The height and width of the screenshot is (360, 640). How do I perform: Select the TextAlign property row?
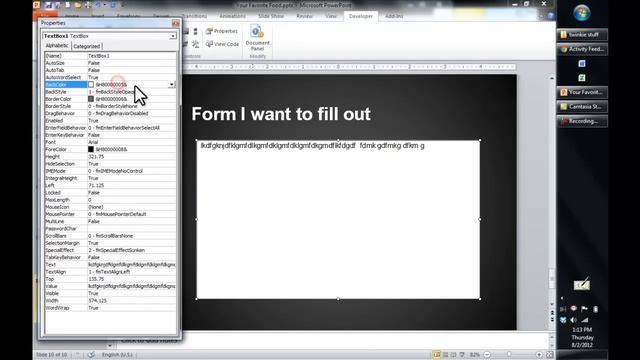[110, 272]
